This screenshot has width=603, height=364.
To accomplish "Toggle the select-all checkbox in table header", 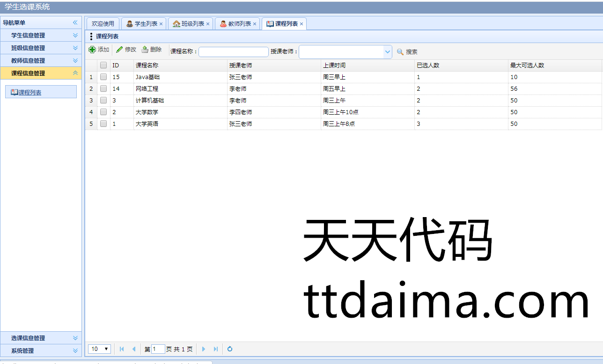I will tap(103, 66).
